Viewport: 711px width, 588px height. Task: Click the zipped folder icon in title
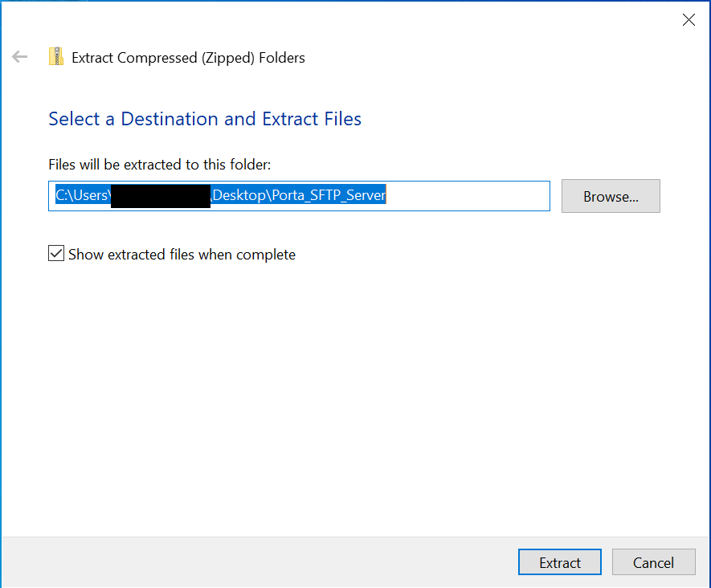55,57
